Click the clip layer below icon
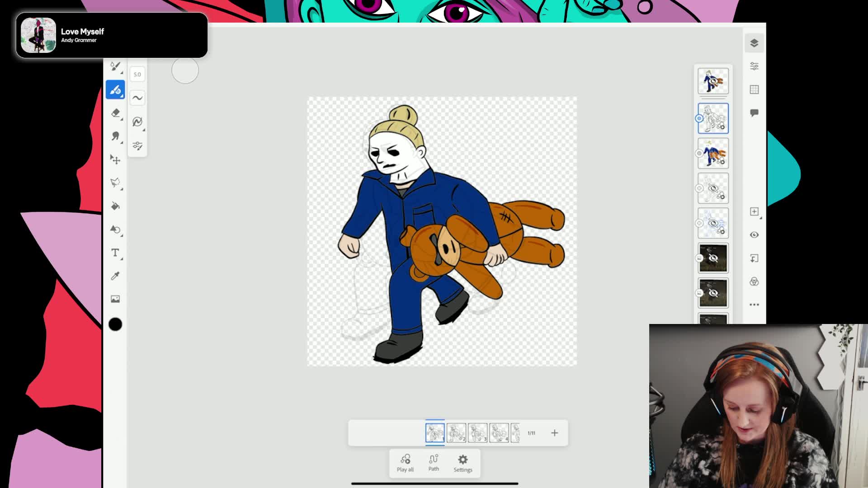 754,258
